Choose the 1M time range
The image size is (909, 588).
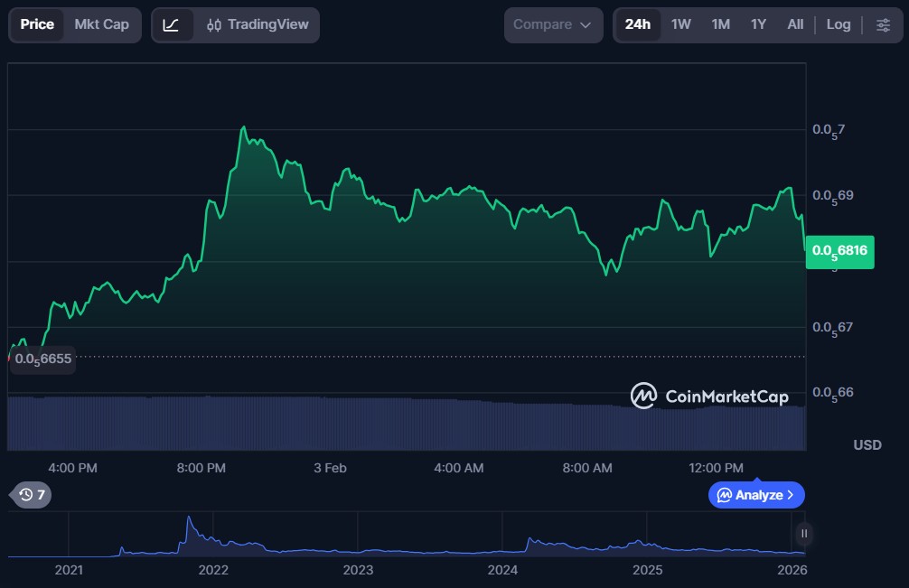pyautogui.click(x=720, y=24)
